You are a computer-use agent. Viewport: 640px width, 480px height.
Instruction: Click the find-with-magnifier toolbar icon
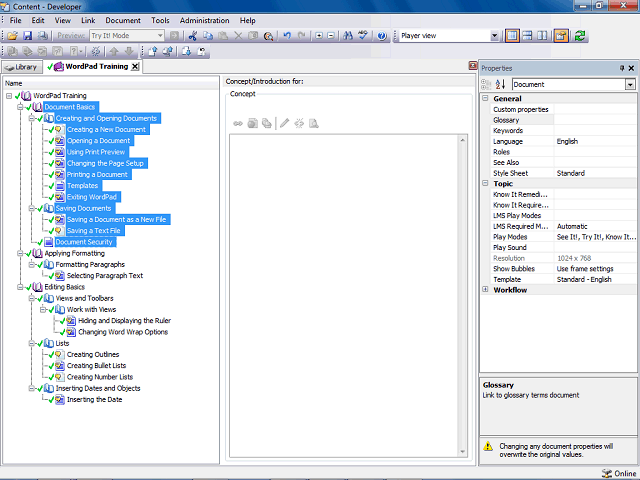point(268,36)
